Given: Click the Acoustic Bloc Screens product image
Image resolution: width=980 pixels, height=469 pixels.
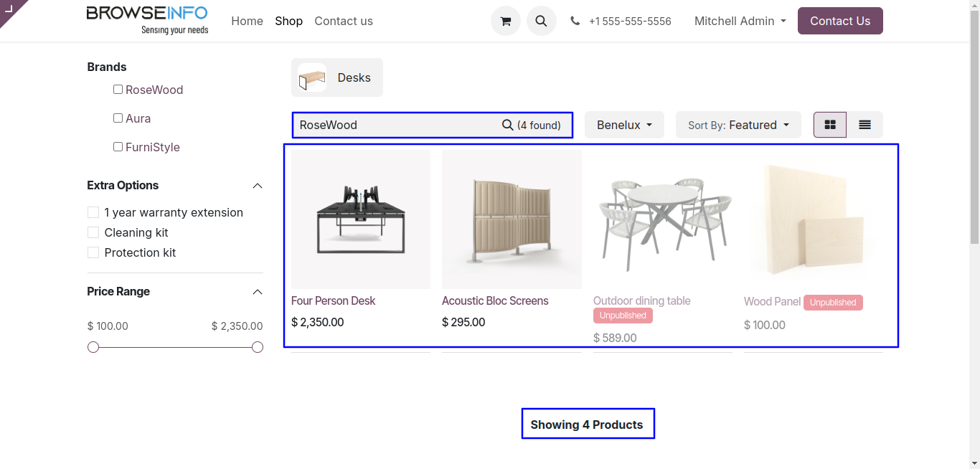Looking at the screenshot, I should click(x=512, y=219).
